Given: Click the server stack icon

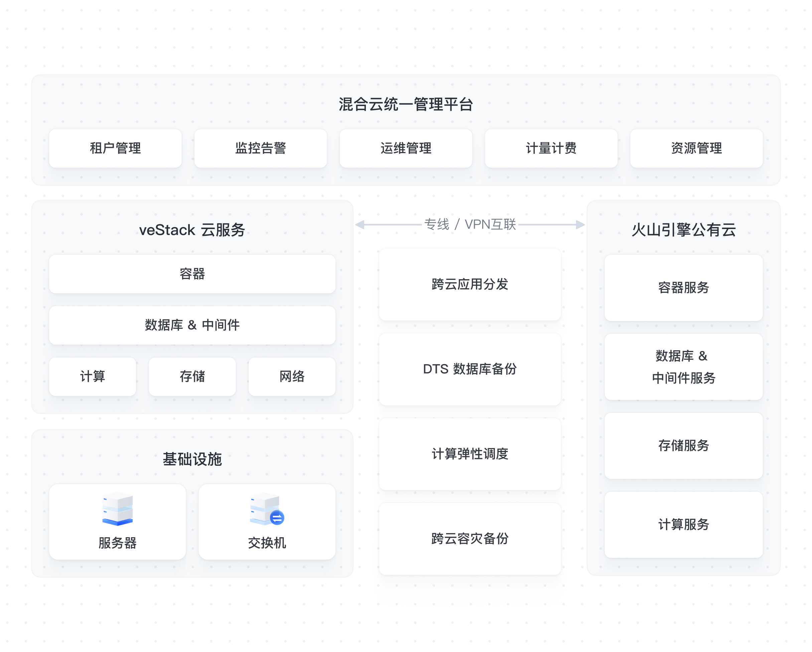Looking at the screenshot, I should [118, 509].
